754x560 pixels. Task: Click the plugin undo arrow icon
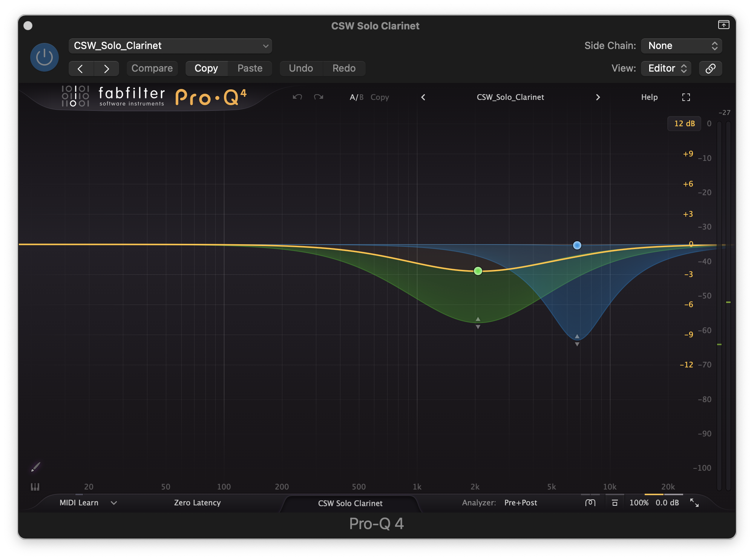click(297, 97)
